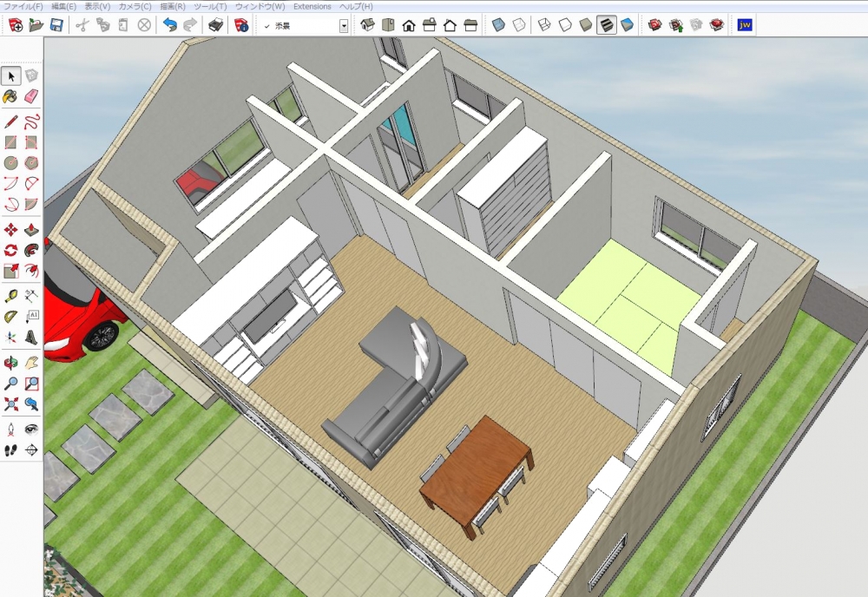The image size is (868, 597).
Task: Save the model with floppy icon
Action: pyautogui.click(x=56, y=25)
